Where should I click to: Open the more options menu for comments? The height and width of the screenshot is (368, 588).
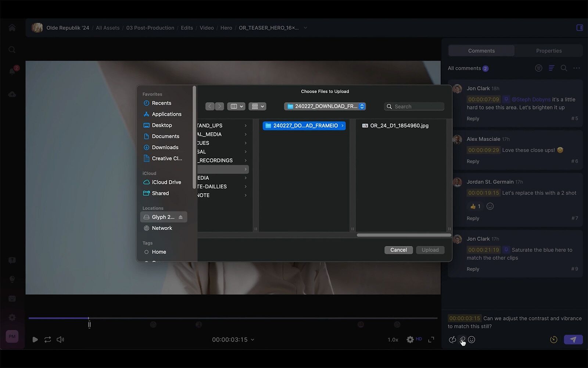(x=577, y=68)
